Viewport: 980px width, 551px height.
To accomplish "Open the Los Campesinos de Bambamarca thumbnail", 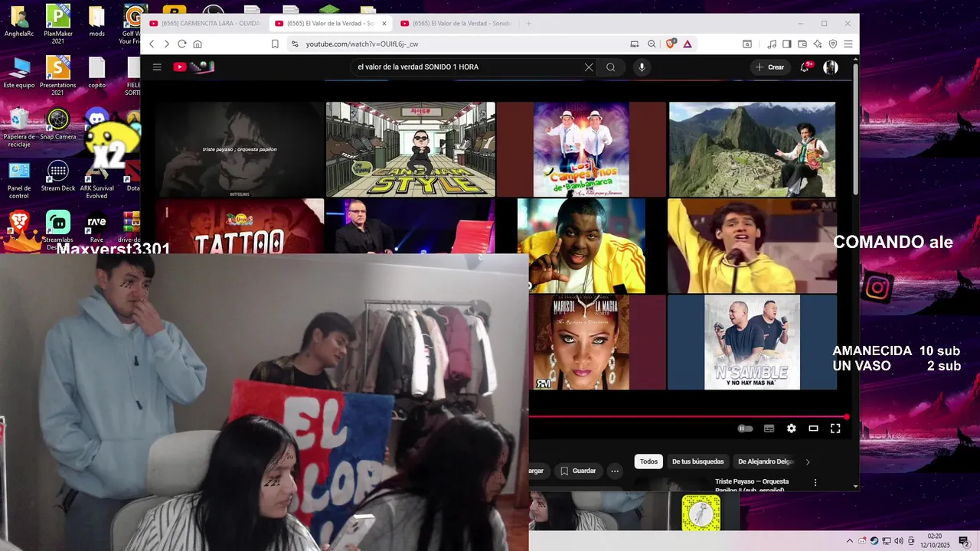I will click(581, 149).
